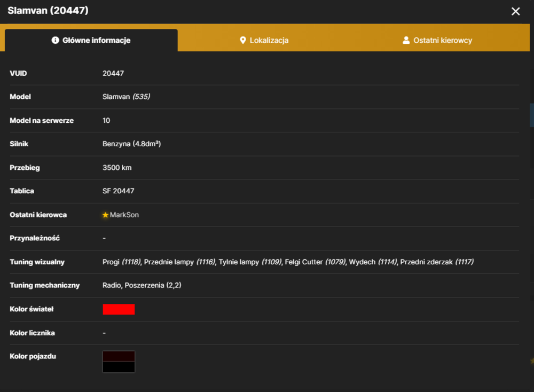
Task: Click the plate number SF 20447
Action: tap(119, 191)
